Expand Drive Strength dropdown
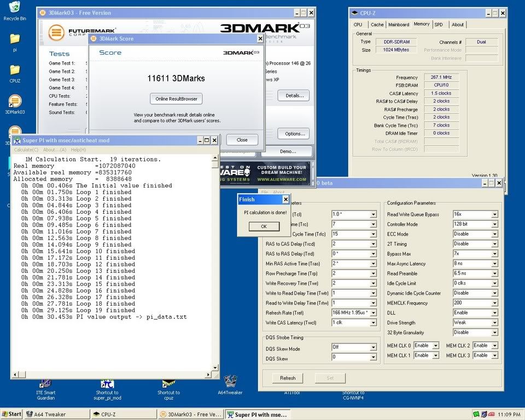The image size is (525, 420). 494,323
